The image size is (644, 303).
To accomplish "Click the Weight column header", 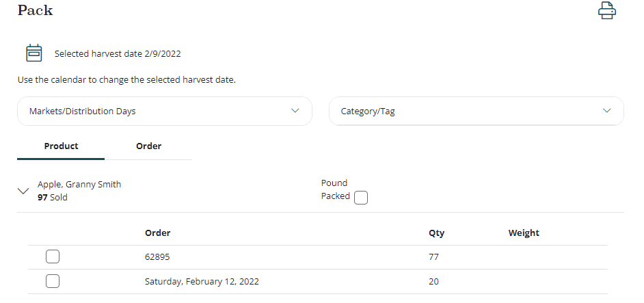I will tap(524, 233).
